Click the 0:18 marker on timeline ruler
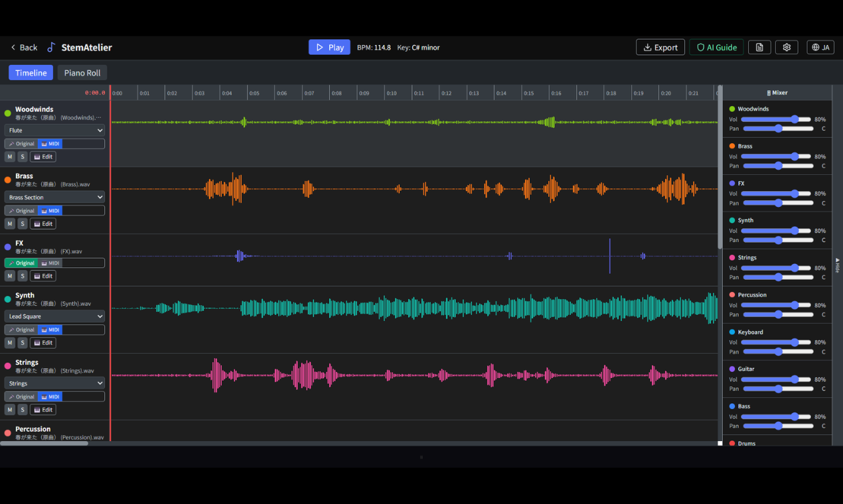 pos(611,94)
